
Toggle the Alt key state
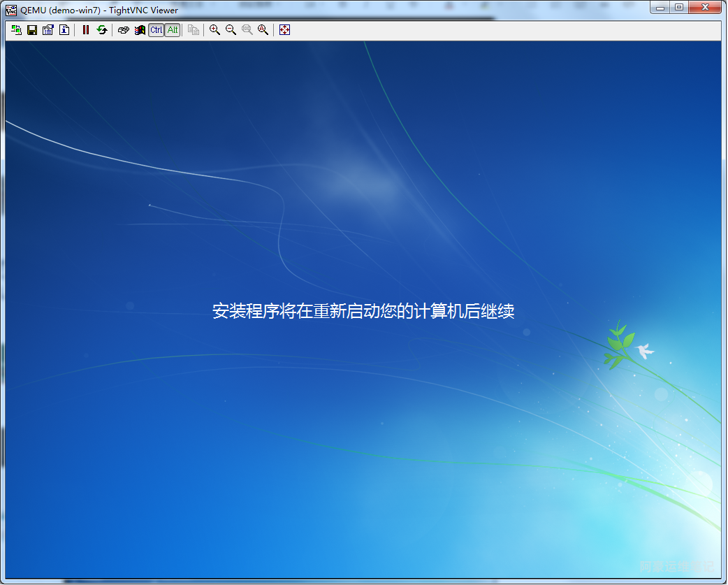[172, 30]
